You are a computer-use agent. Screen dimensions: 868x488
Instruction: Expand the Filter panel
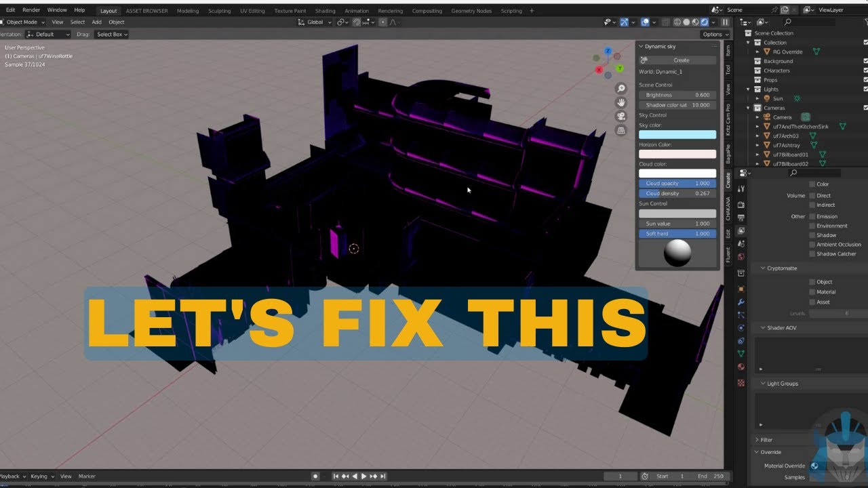(757, 440)
